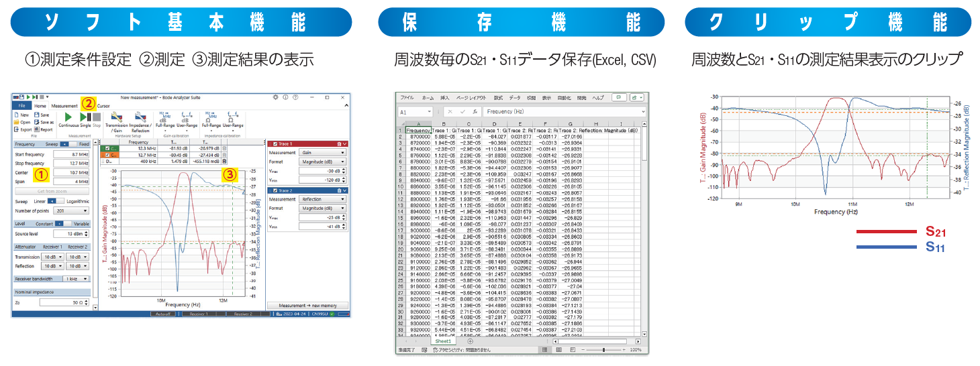
Task: Expand the Excel formula bar
Action: click(x=643, y=111)
